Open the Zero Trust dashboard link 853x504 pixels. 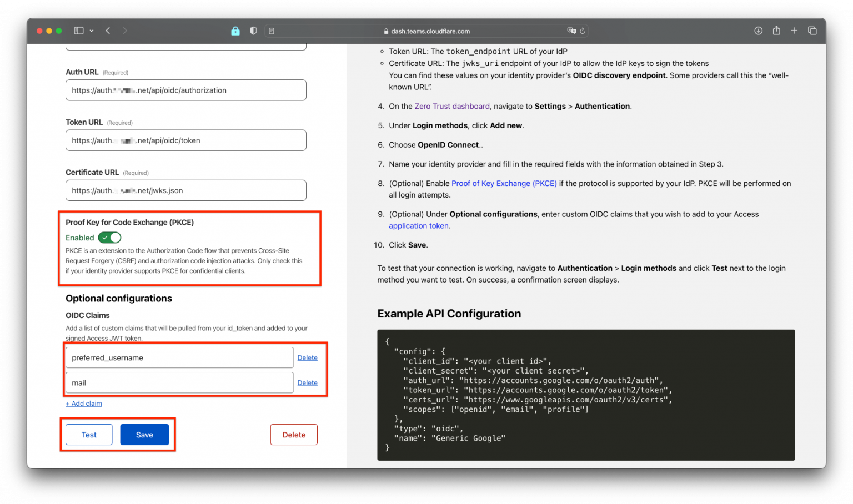pyautogui.click(x=451, y=106)
